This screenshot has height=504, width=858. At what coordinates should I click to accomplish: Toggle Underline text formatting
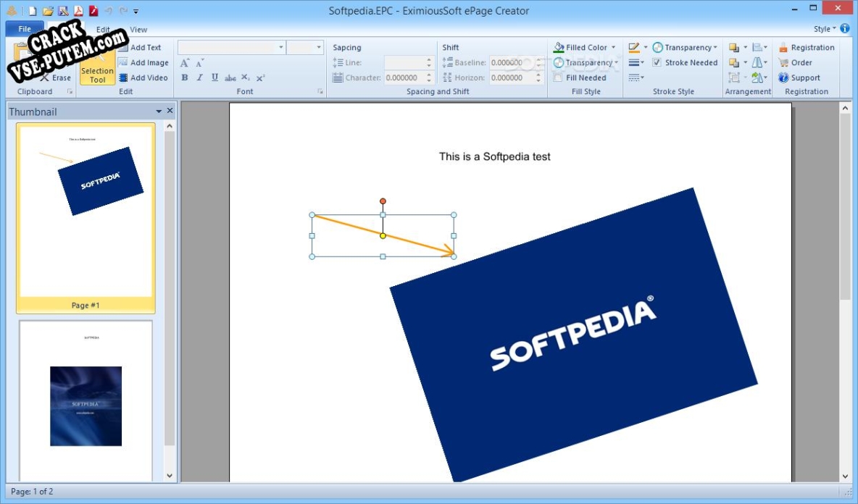214,77
